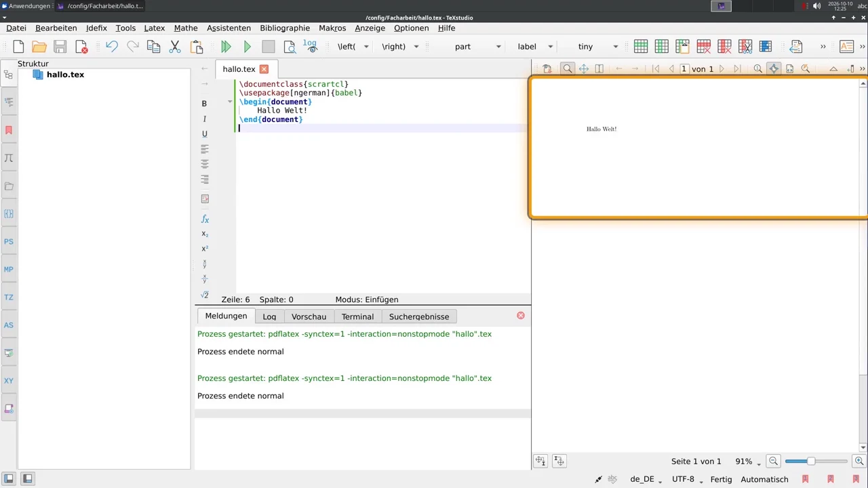This screenshot has height=488, width=868.
Task: Apply bold formatting with the B icon
Action: pyautogui.click(x=204, y=104)
